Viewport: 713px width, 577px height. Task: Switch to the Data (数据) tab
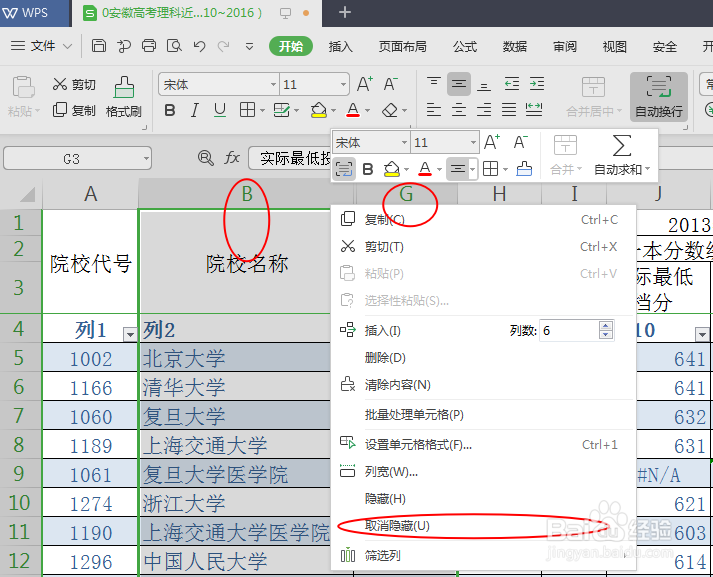pos(515,46)
